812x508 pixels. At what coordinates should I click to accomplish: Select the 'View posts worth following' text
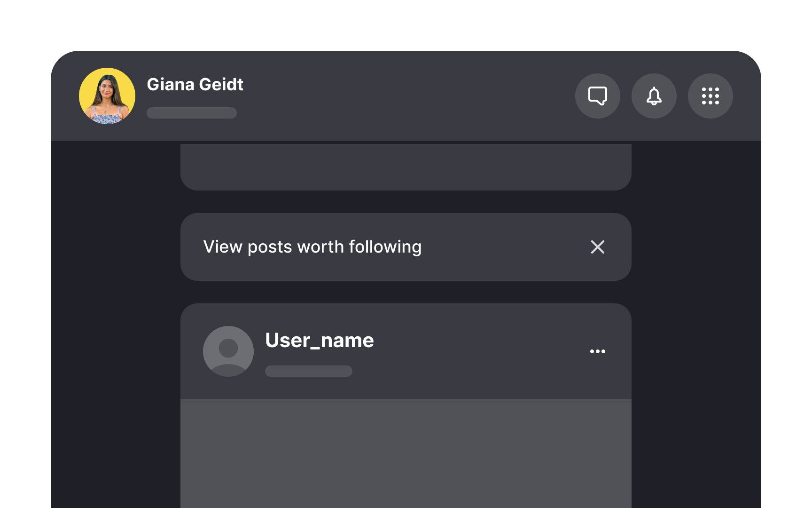coord(312,246)
